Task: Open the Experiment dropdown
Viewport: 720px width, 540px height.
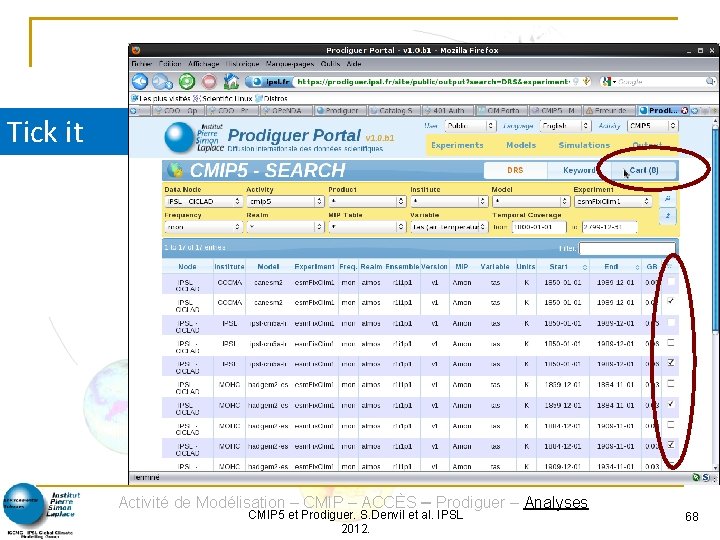Action: pos(613,201)
